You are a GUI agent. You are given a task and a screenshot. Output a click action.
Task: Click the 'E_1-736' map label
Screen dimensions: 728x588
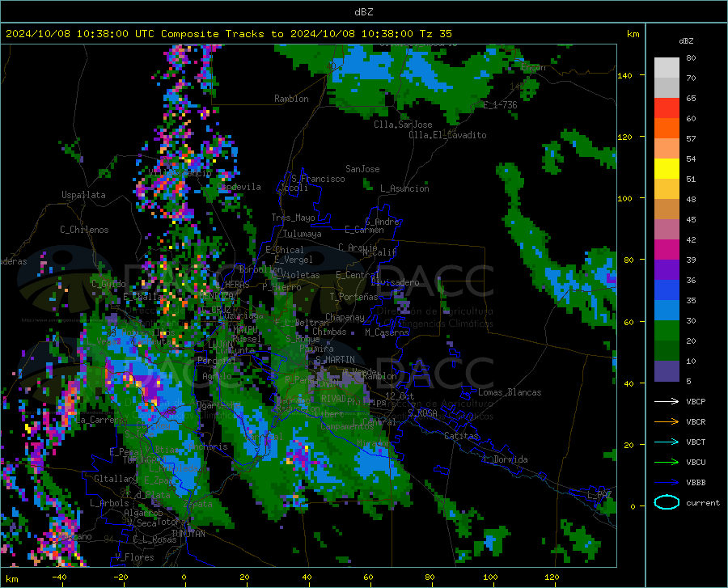coord(500,105)
